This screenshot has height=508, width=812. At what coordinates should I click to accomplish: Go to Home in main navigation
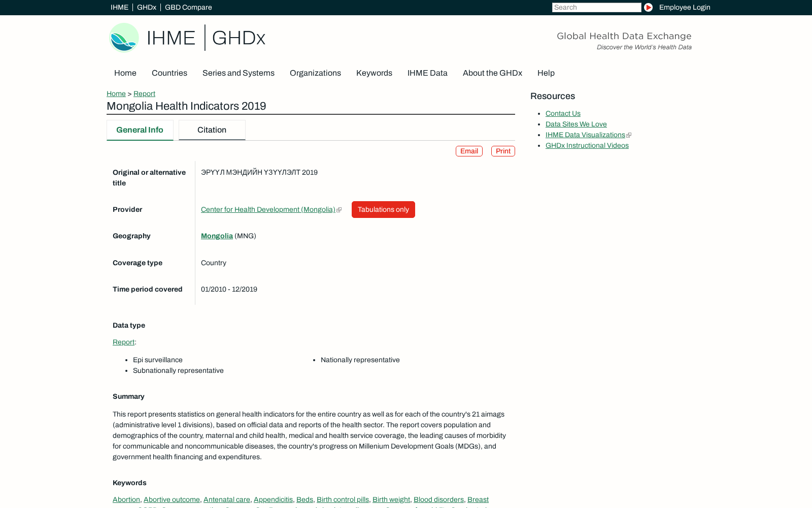tap(125, 73)
